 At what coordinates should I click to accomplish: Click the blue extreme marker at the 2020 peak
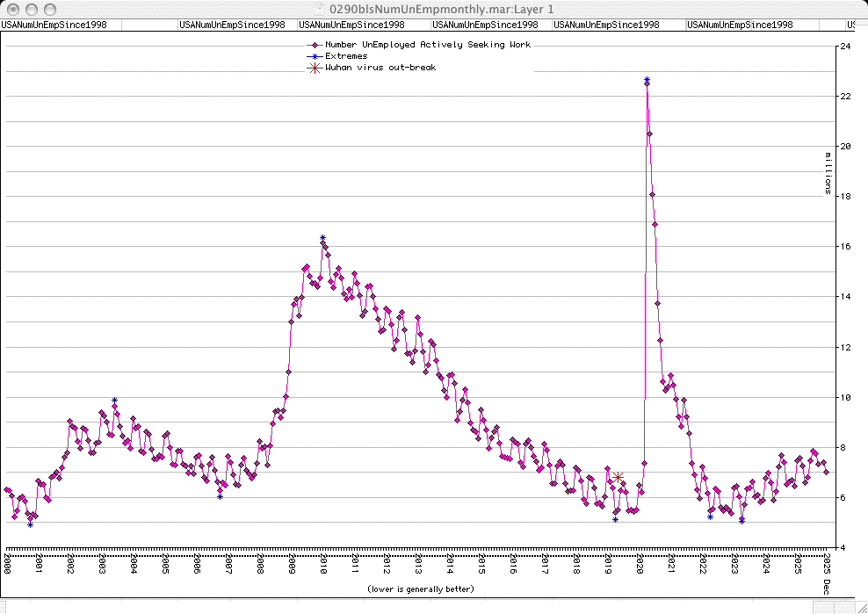647,81
